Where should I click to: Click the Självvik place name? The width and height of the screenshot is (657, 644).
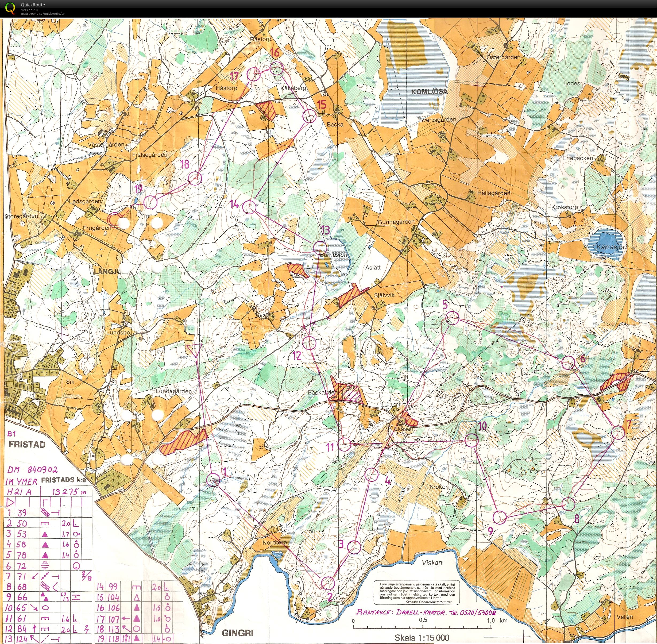384,295
